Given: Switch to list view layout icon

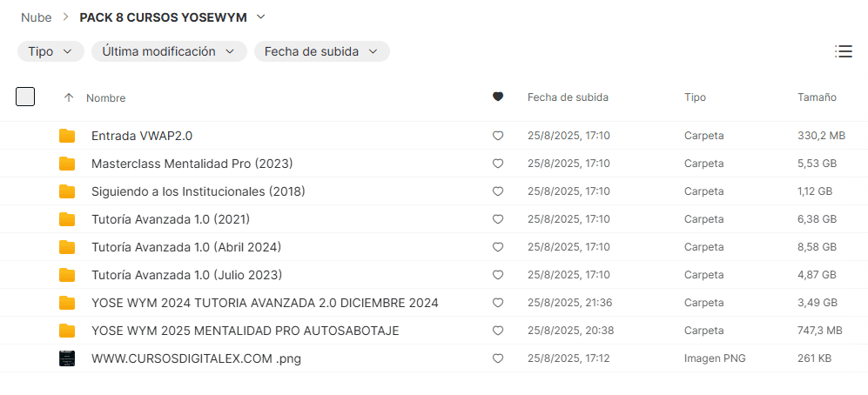Looking at the screenshot, I should click(843, 51).
